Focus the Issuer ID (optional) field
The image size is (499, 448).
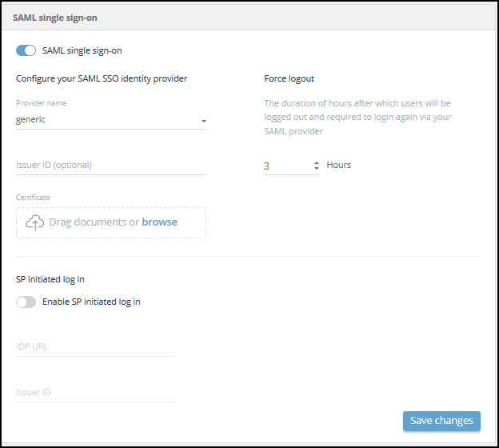pos(110,166)
